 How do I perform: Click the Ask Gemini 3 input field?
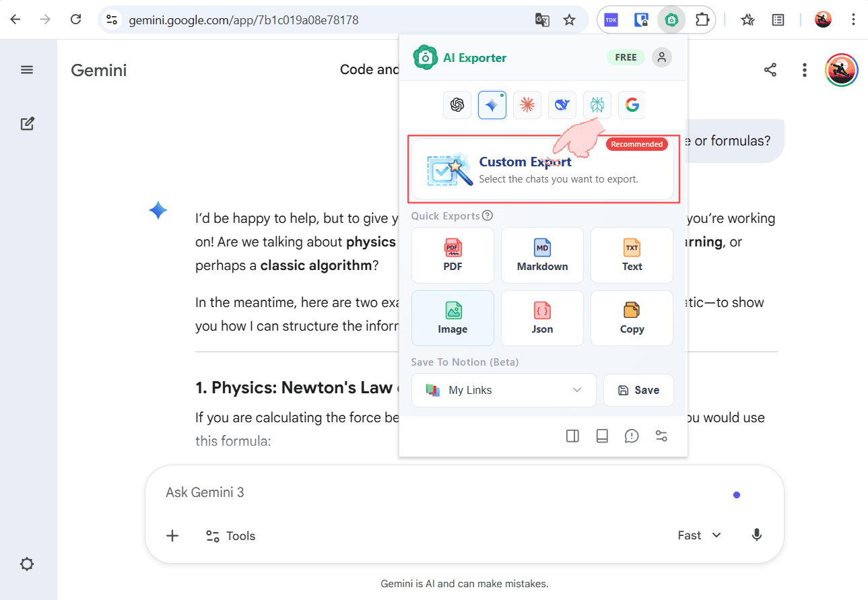404,492
